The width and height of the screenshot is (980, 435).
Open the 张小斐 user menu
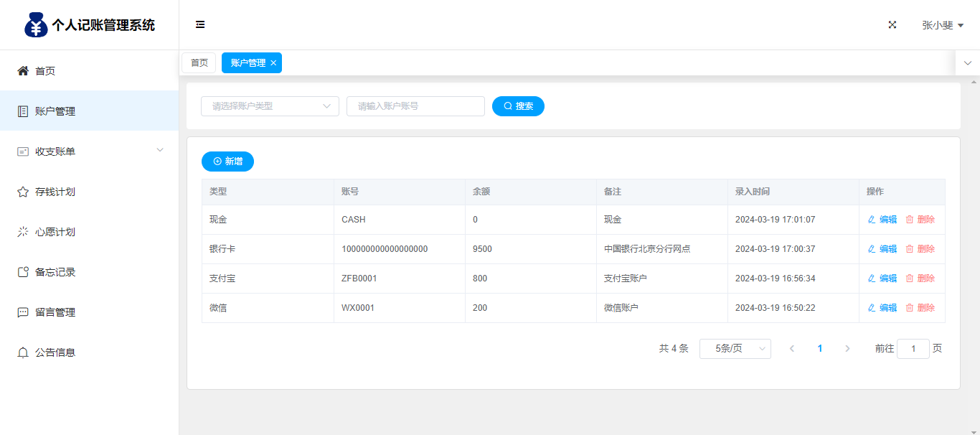(942, 25)
